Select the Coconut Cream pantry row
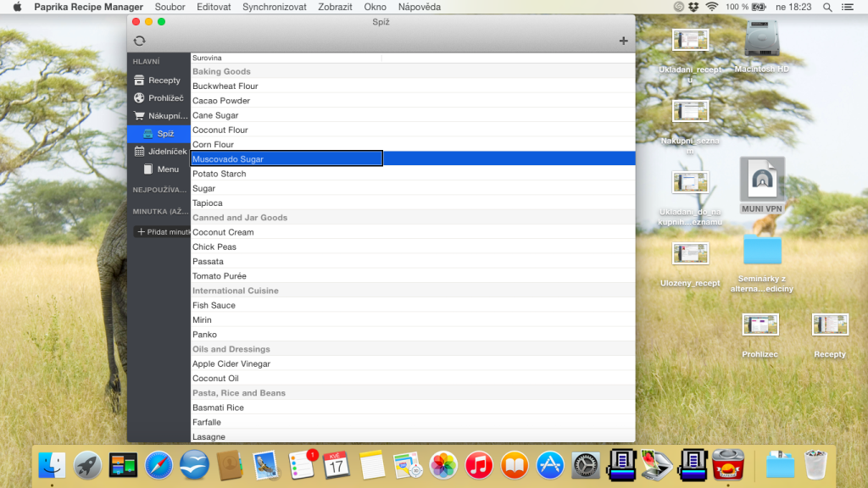This screenshot has height=488, width=868. point(413,232)
